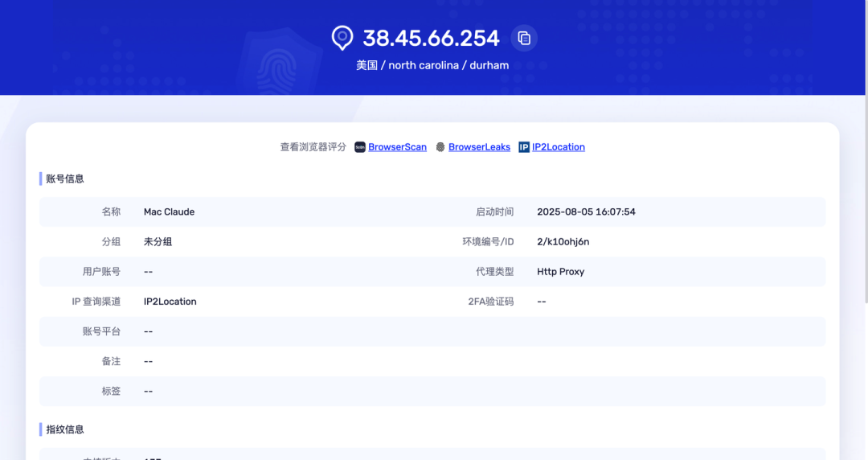Copy the IP address with the copy icon
This screenshot has width=868, height=460.
tap(524, 39)
